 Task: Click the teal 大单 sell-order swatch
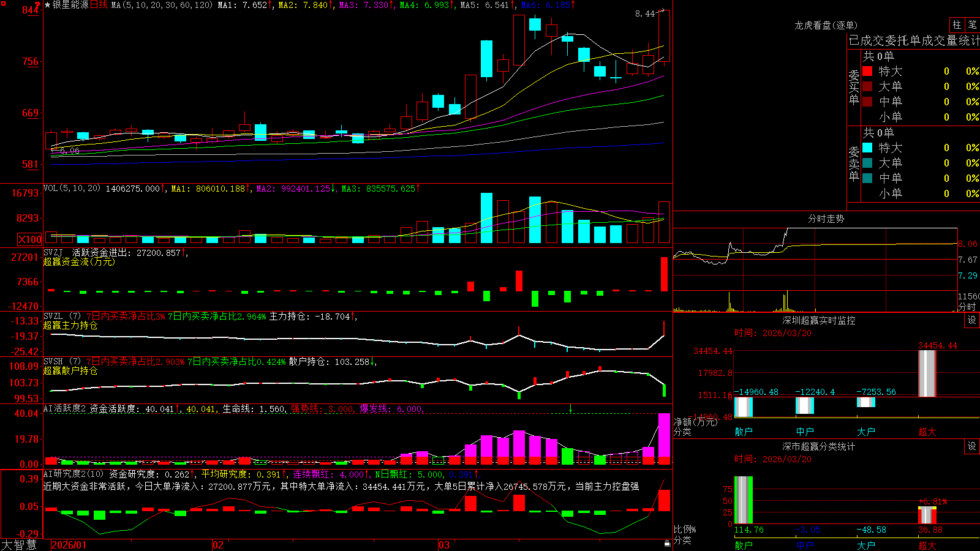click(x=867, y=163)
